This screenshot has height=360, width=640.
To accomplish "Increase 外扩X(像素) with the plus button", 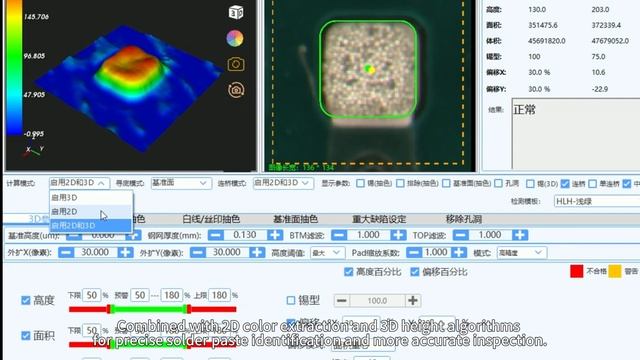I will click(x=125, y=253).
